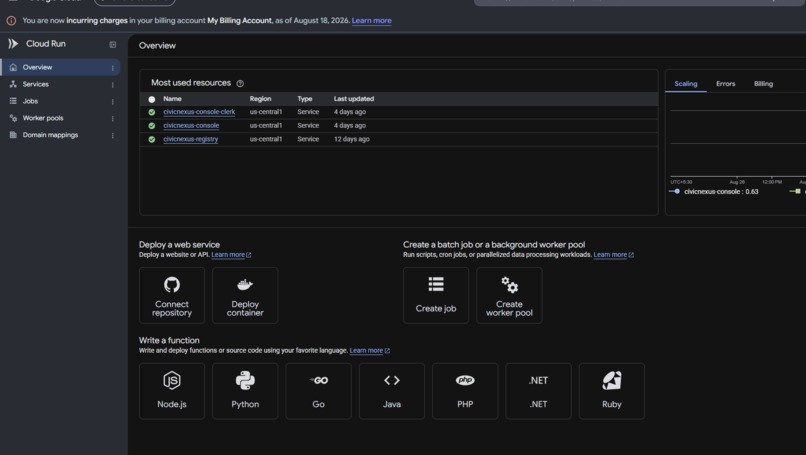Open the Overview item in sidebar

click(61, 67)
